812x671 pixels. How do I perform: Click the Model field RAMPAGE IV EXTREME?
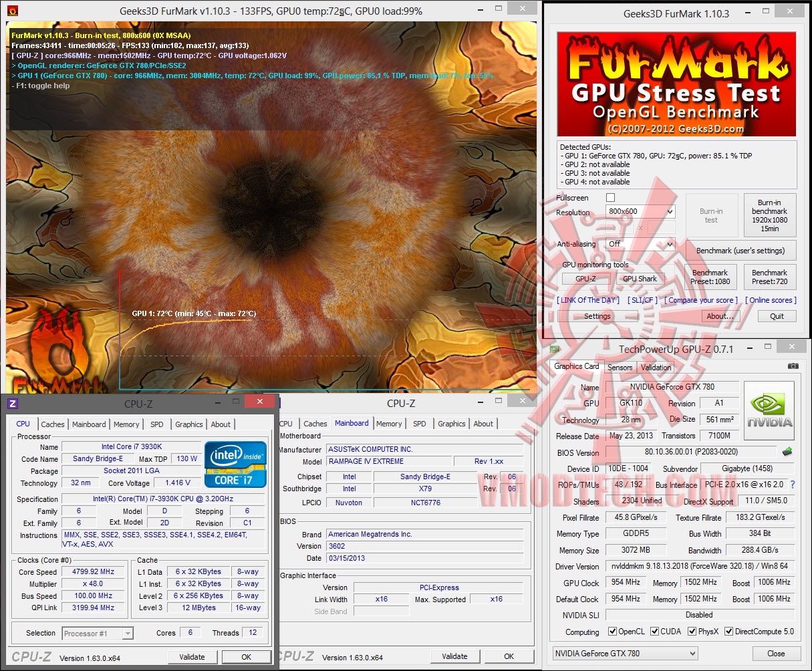click(x=388, y=461)
